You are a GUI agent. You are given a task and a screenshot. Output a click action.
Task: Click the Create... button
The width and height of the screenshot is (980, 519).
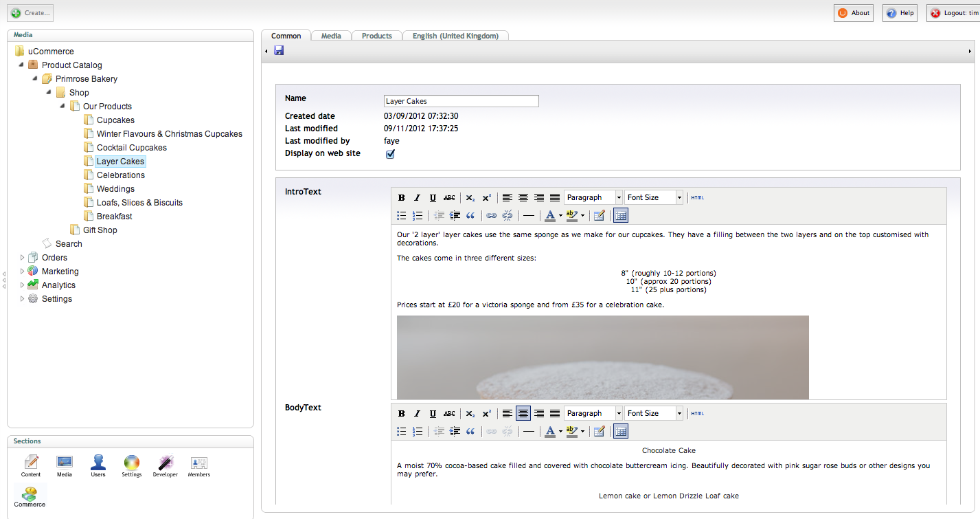[x=31, y=13]
